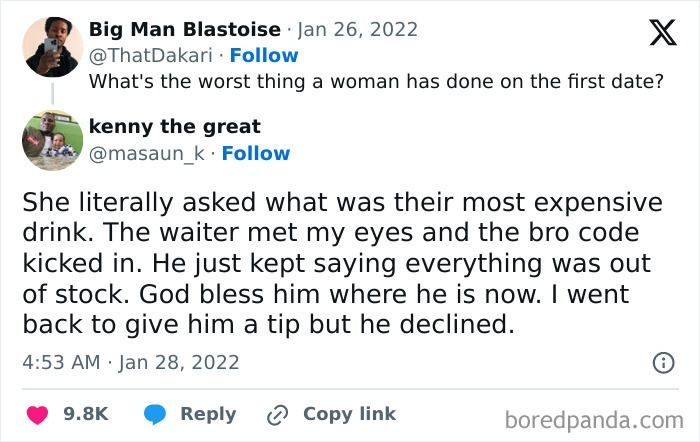
Task: Open kenny the great profile picture
Action: click(52, 140)
